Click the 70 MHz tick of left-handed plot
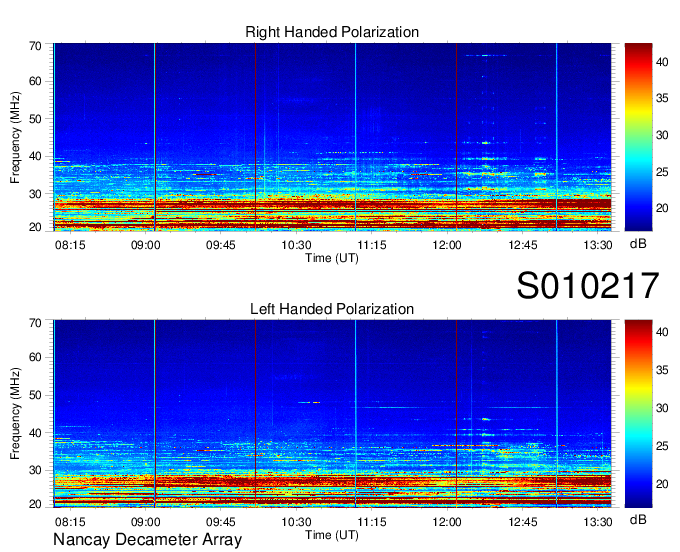This screenshot has height=552, width=680. (35, 323)
